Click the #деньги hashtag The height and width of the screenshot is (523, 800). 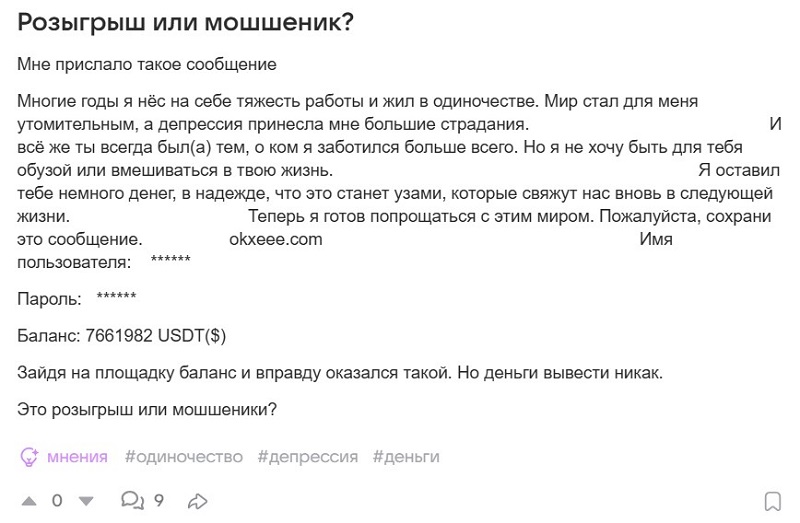pyautogui.click(x=406, y=457)
